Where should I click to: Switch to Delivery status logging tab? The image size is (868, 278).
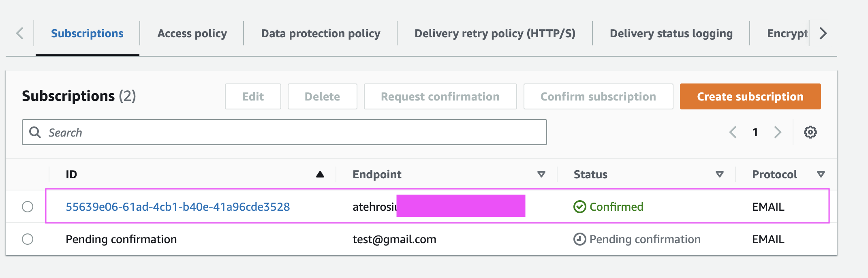coord(671,33)
